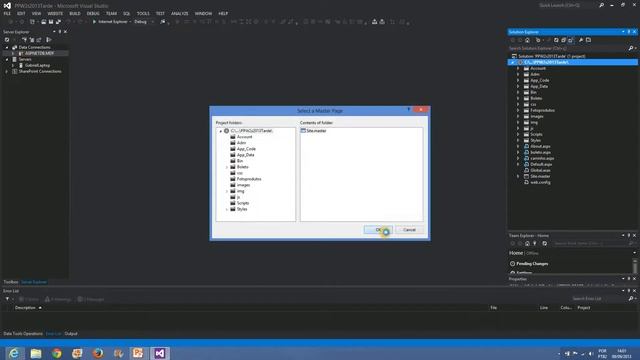640x360 pixels.
Task: Open Google Chrome from taskbar
Action: click(x=56, y=353)
